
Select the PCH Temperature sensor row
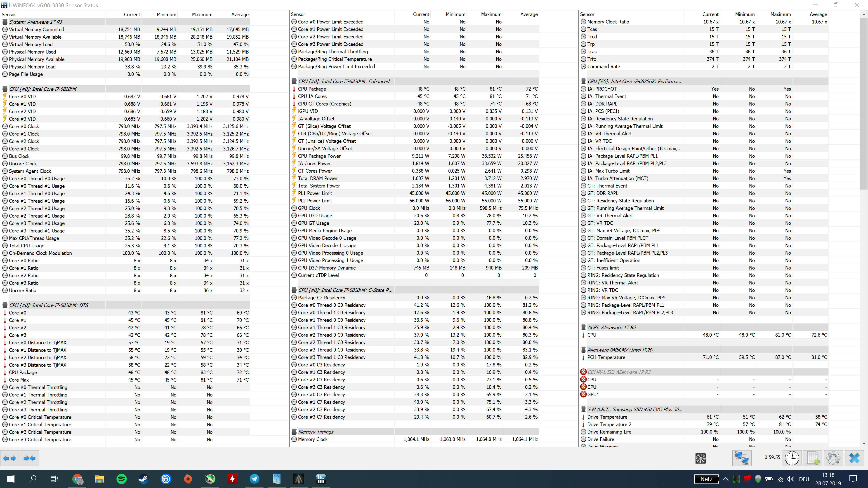point(606,357)
